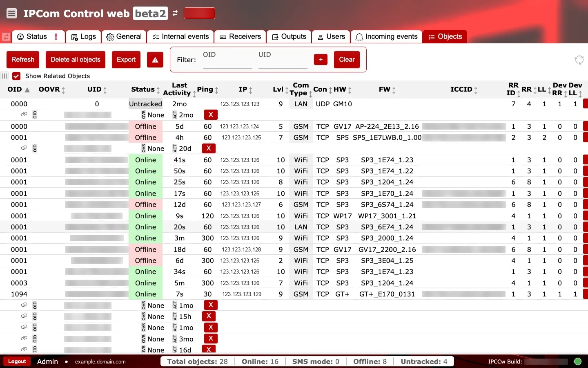Click the circular refresh icon at top right

[579, 60]
